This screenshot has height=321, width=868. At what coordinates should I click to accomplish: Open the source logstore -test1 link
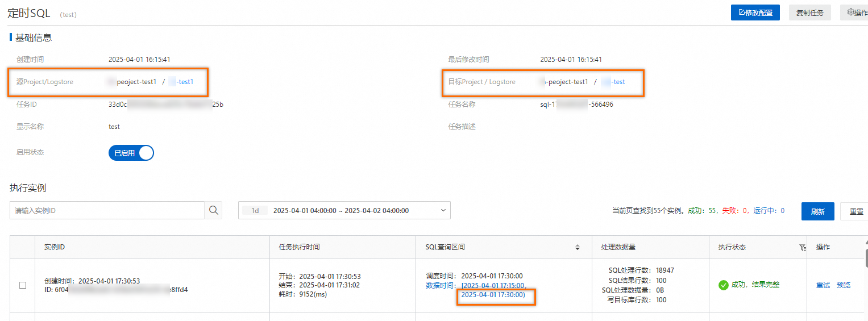coord(181,82)
